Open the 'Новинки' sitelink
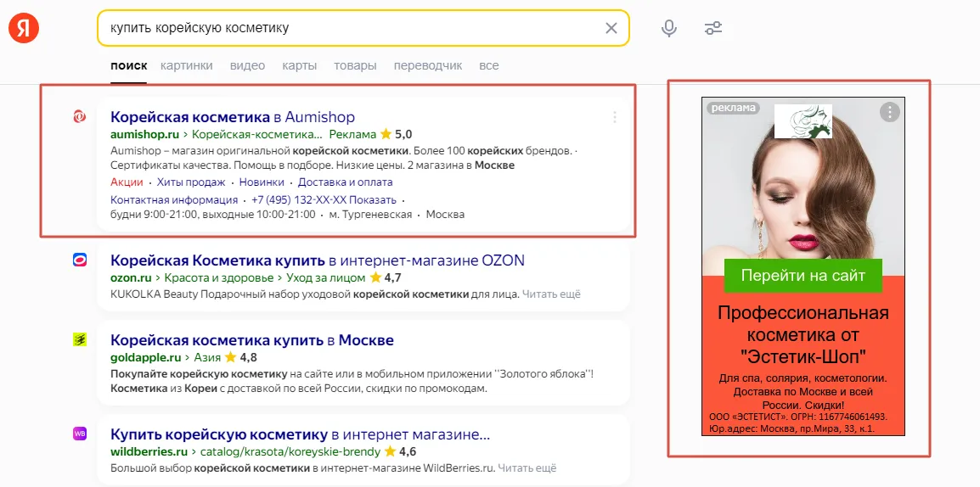 262,182
